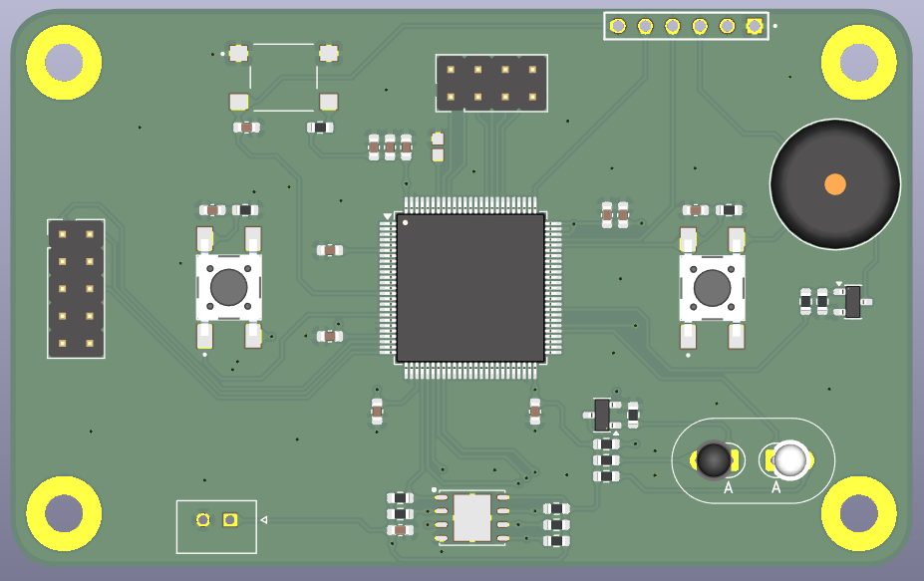Select the tactile push button right of the microcontroller

(x=712, y=288)
